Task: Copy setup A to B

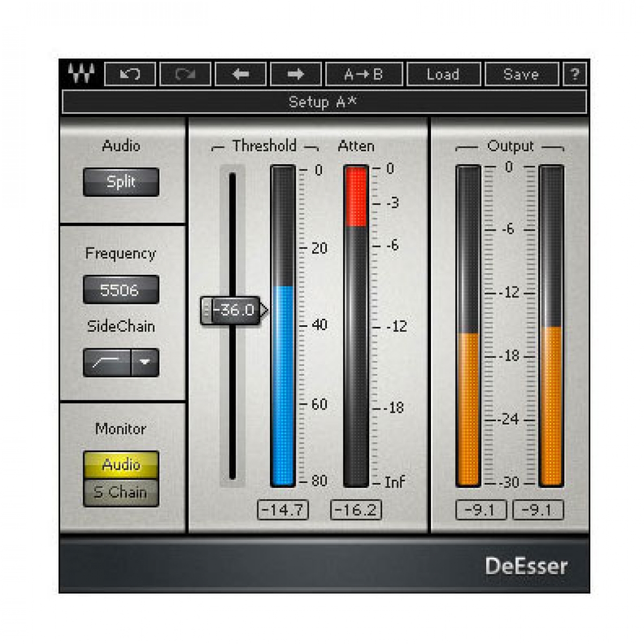Action: coord(364,74)
